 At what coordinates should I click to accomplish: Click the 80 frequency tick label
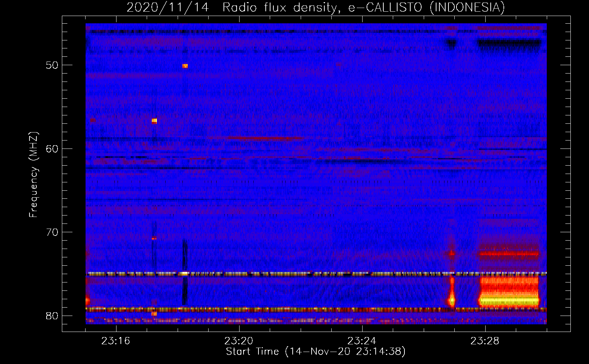[52, 316]
